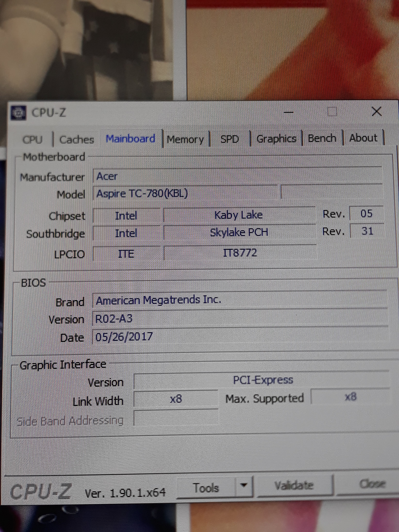Select the Memory tab
Image resolution: width=399 pixels, height=532 pixels.
(185, 139)
